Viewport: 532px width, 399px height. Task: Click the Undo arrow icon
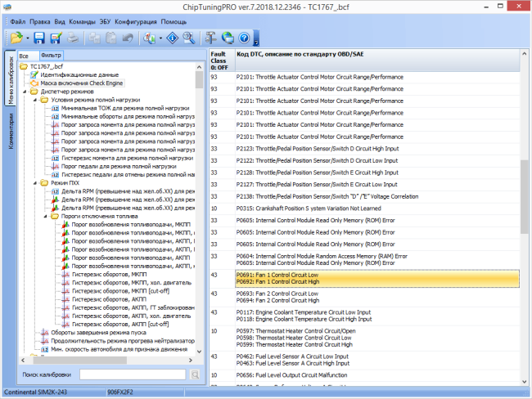click(x=128, y=38)
